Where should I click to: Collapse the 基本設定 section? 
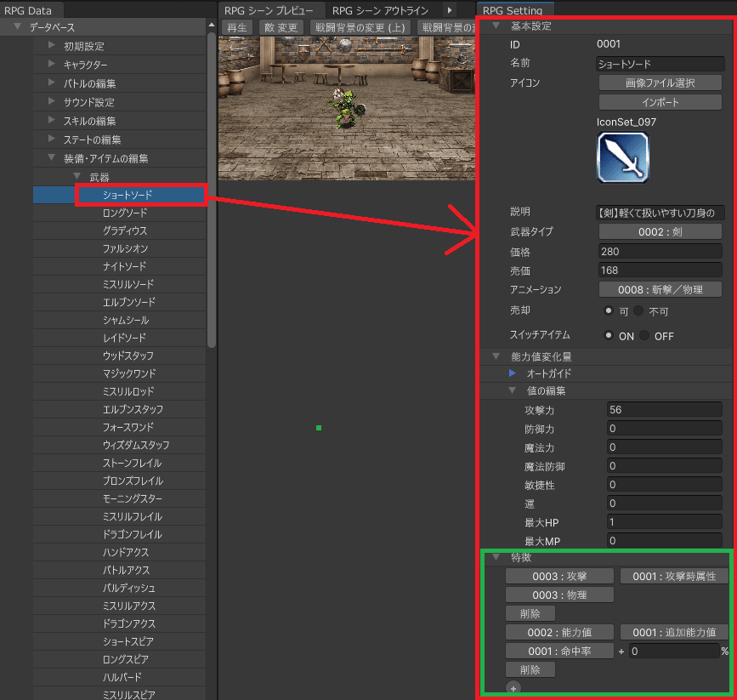[x=496, y=26]
